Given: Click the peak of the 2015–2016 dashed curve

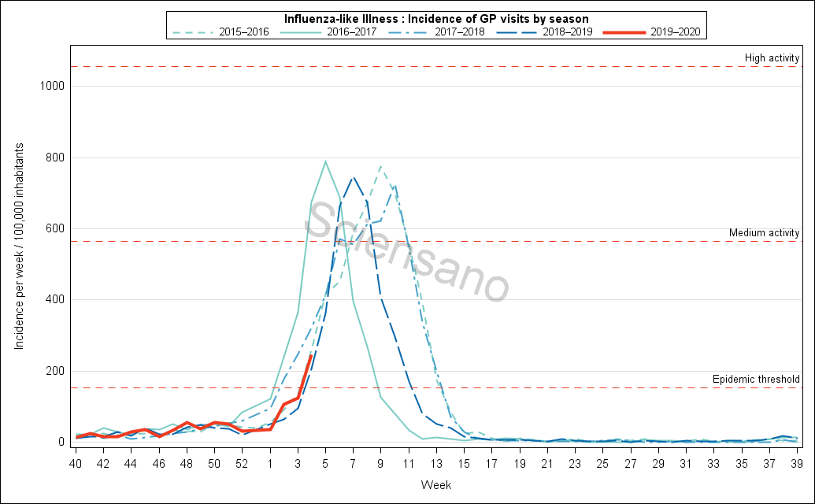Looking at the screenshot, I should click(381, 166).
